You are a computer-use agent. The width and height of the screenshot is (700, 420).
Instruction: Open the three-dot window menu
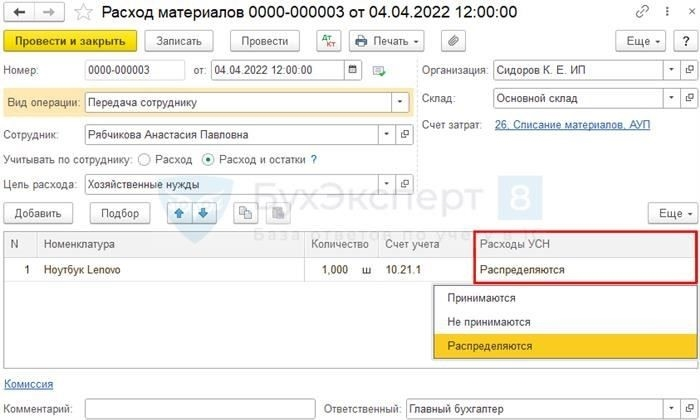coord(667,12)
